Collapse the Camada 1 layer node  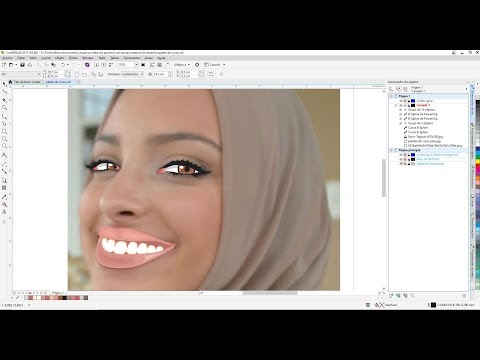click(396, 105)
